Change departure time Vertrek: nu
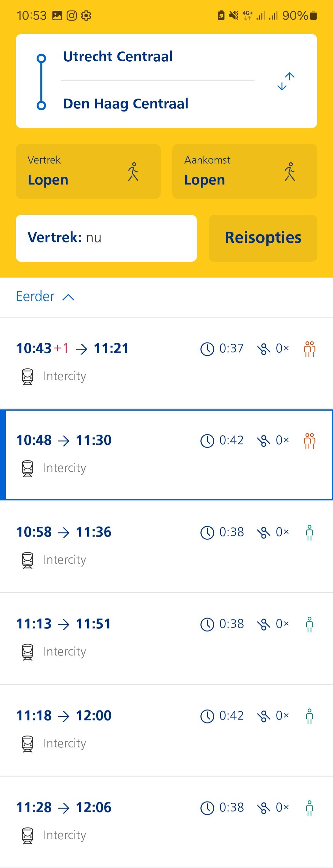This screenshot has height=868, width=333. (x=106, y=238)
